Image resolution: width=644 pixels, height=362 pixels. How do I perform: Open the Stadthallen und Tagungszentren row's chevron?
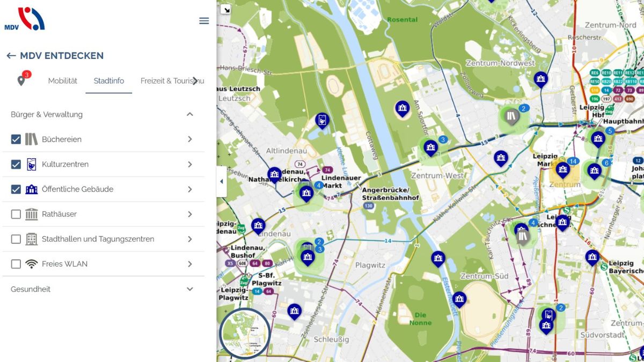pos(190,239)
